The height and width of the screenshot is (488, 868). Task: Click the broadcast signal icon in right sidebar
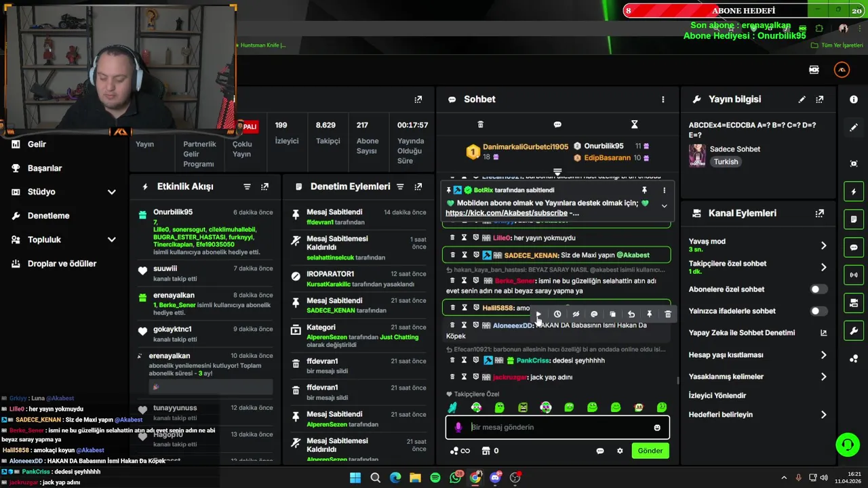[854, 275]
